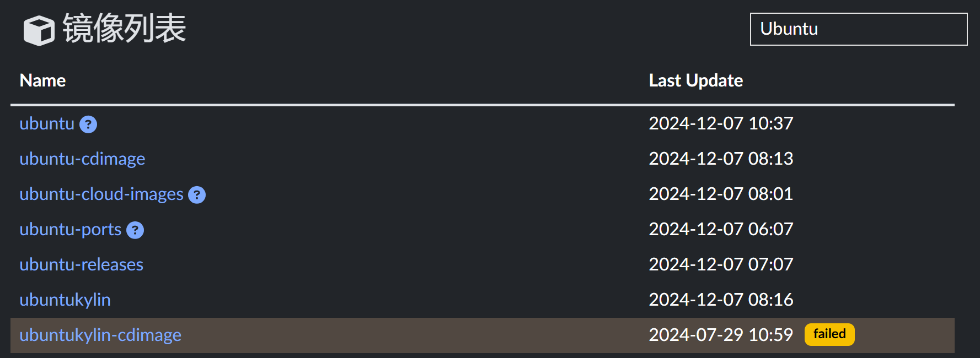This screenshot has width=980, height=358.
Task: Click the 2024-12-07 10:37 ubuntu timestamp
Action: click(721, 123)
